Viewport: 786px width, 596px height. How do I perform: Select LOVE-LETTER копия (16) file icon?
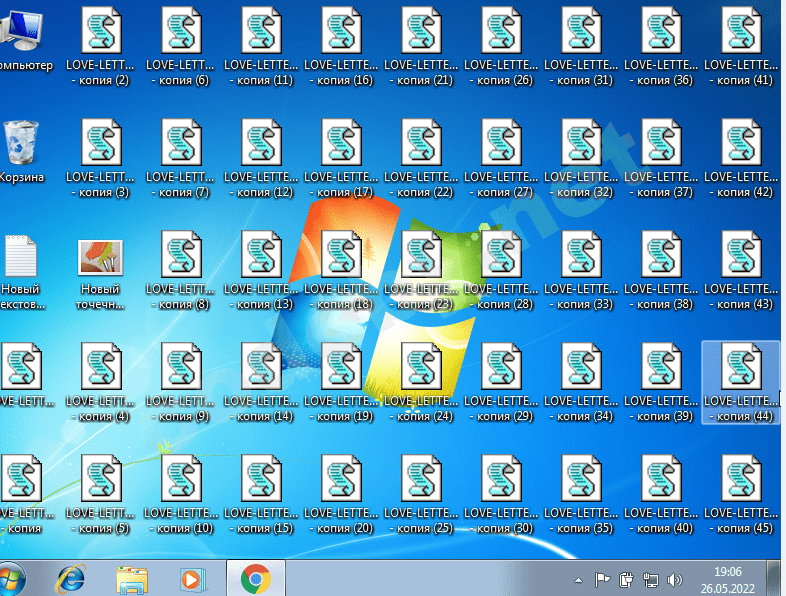pos(341,31)
